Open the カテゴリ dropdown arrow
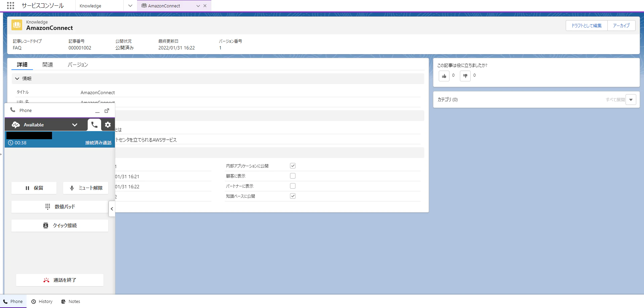644x308 pixels. coord(631,100)
